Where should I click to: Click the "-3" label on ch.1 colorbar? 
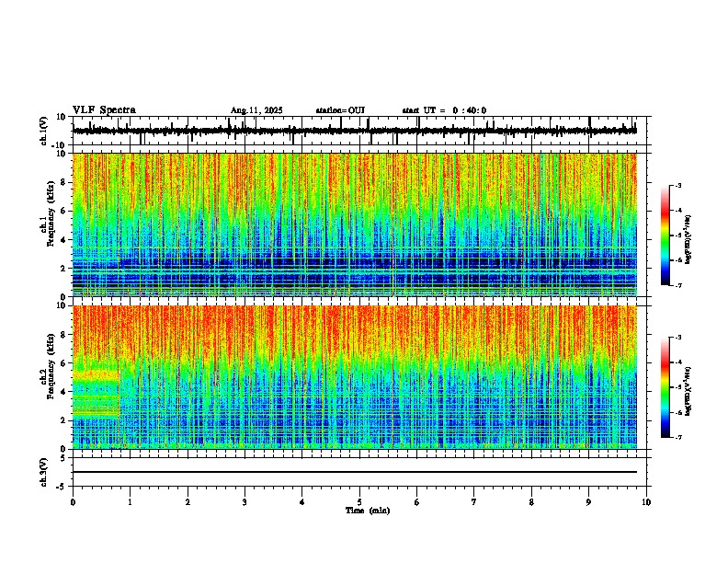pyautogui.click(x=678, y=185)
